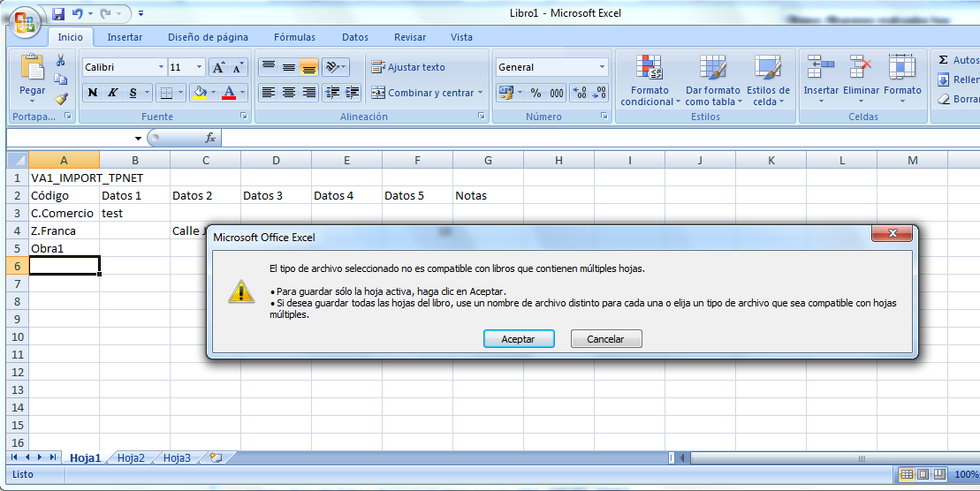Open the Revisar ribbon tab

410,37
